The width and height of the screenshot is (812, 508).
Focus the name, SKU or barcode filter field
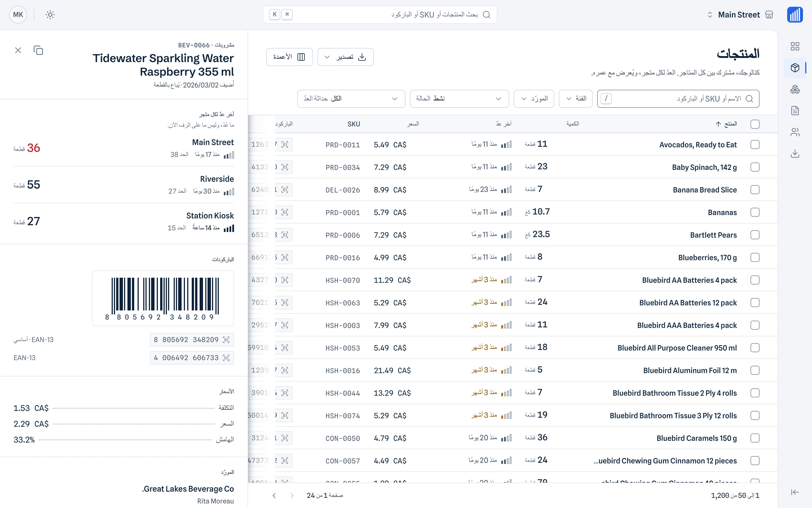[678, 98]
